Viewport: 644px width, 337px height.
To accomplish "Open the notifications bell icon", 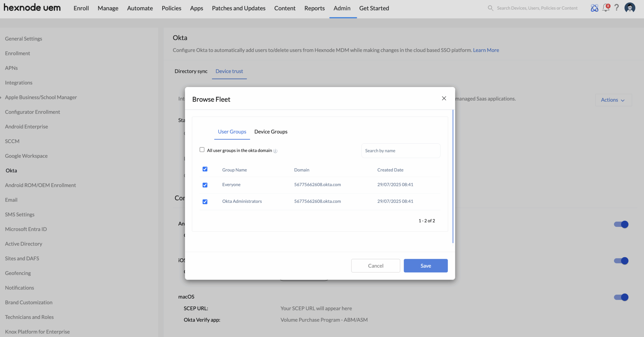I will tap(606, 8).
